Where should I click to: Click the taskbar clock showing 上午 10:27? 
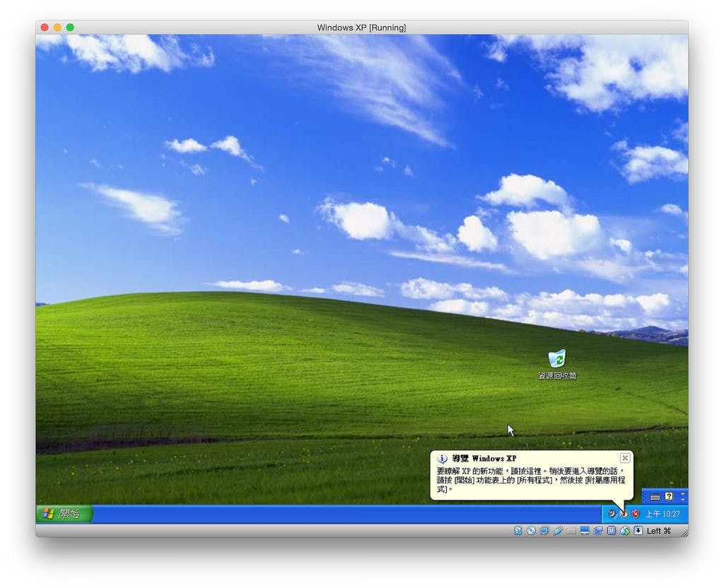(662, 514)
